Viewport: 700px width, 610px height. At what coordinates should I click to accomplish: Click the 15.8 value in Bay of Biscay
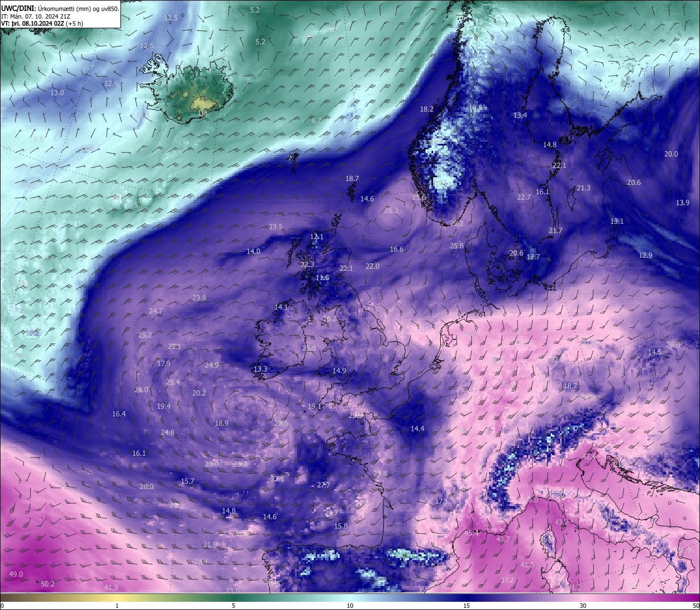(341, 526)
